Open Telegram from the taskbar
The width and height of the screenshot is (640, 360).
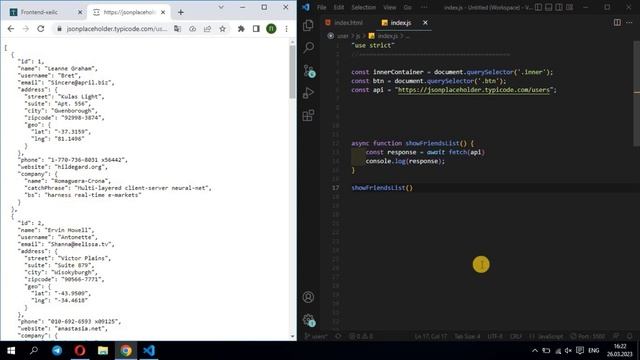coord(57,351)
